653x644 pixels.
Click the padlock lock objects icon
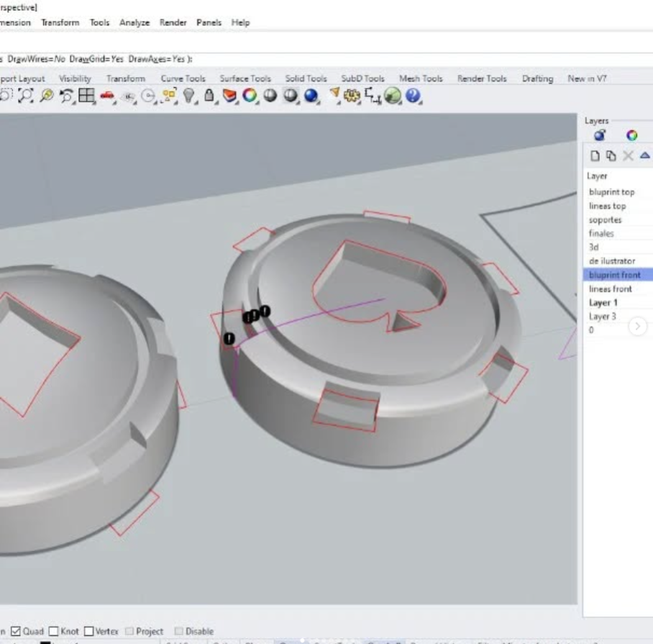pyautogui.click(x=209, y=96)
